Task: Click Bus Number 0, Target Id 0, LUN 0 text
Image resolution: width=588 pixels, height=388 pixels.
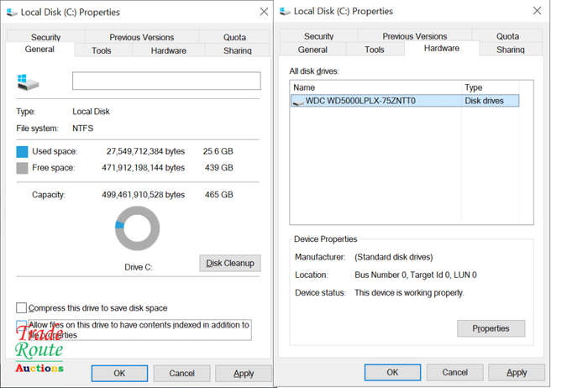Action: [416, 275]
